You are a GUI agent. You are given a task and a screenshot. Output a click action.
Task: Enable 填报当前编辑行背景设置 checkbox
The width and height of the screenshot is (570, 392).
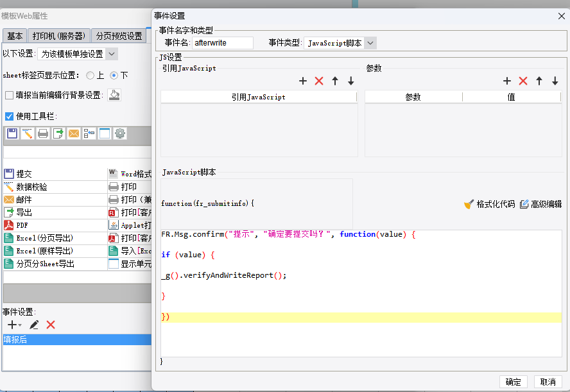point(9,95)
